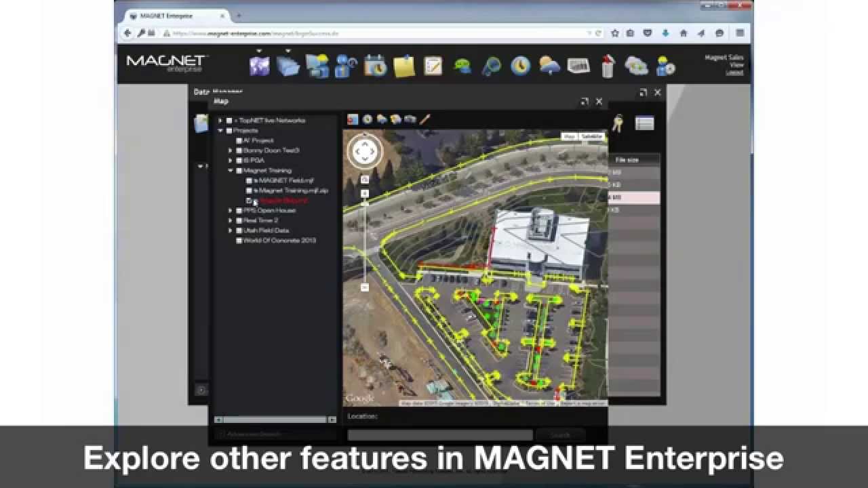Click the map zoom in plus button
This screenshot has width=868, height=488.
coord(365,194)
